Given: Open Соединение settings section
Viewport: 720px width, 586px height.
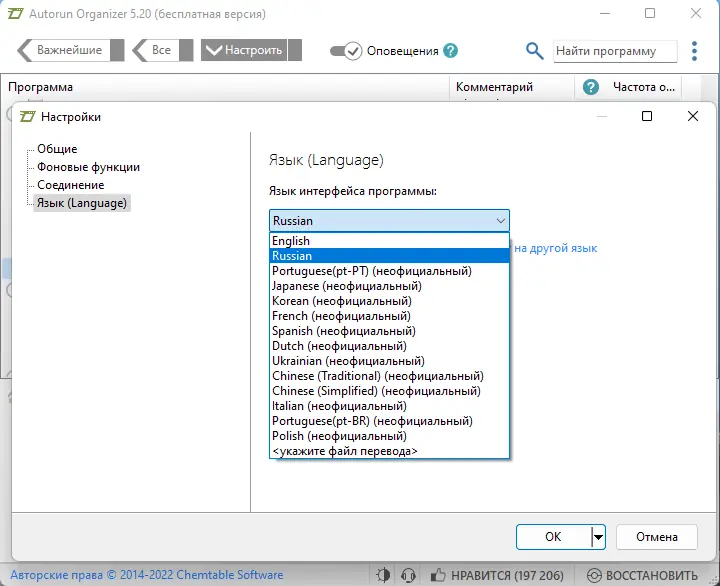Looking at the screenshot, I should click(71, 185).
